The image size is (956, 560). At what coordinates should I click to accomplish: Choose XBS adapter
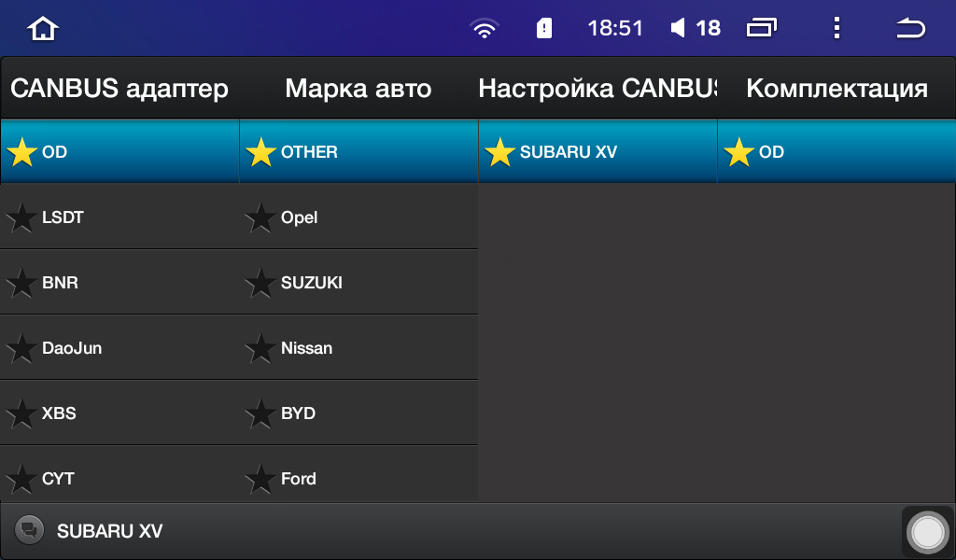pos(119,413)
